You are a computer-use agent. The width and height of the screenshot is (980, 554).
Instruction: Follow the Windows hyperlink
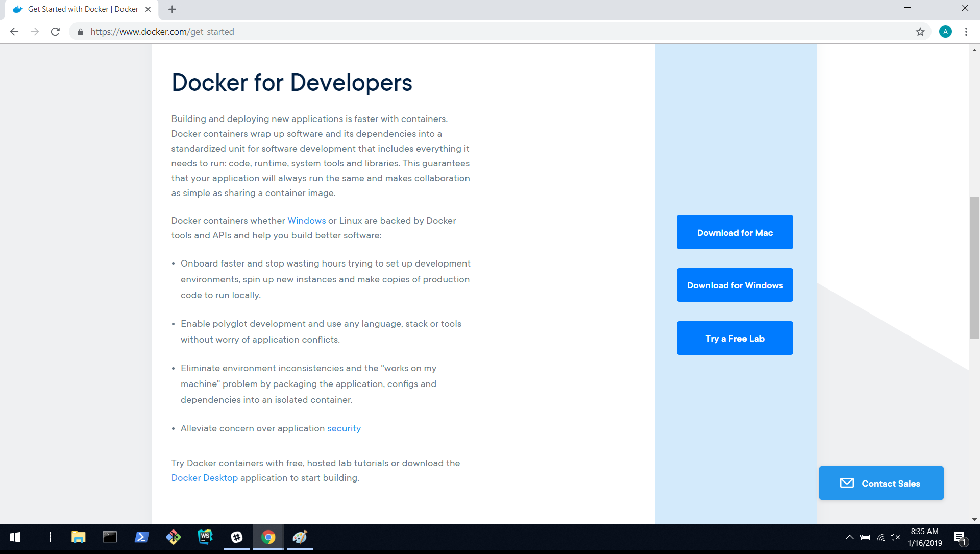306,221
